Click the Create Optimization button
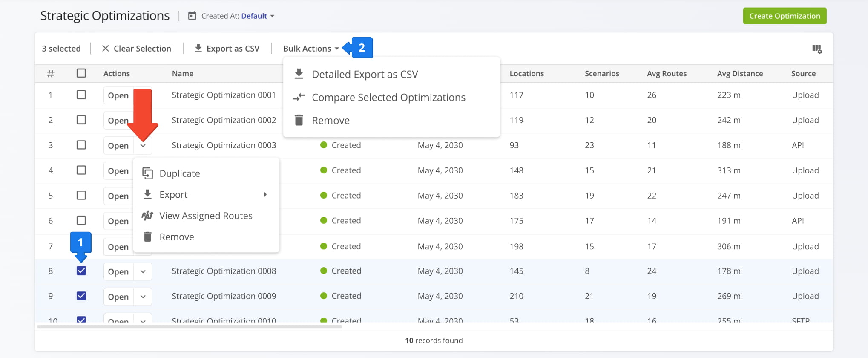This screenshot has height=358, width=868. coord(785,16)
